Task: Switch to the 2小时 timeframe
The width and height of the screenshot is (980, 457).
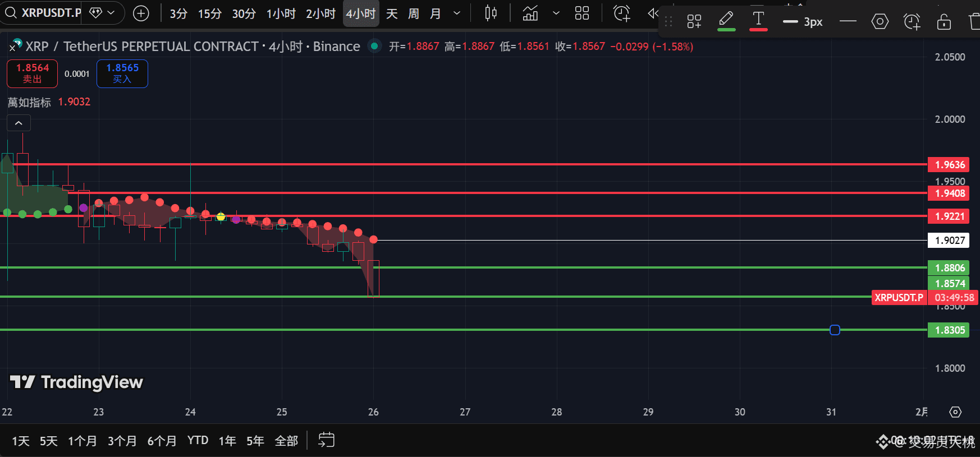Action: [320, 13]
